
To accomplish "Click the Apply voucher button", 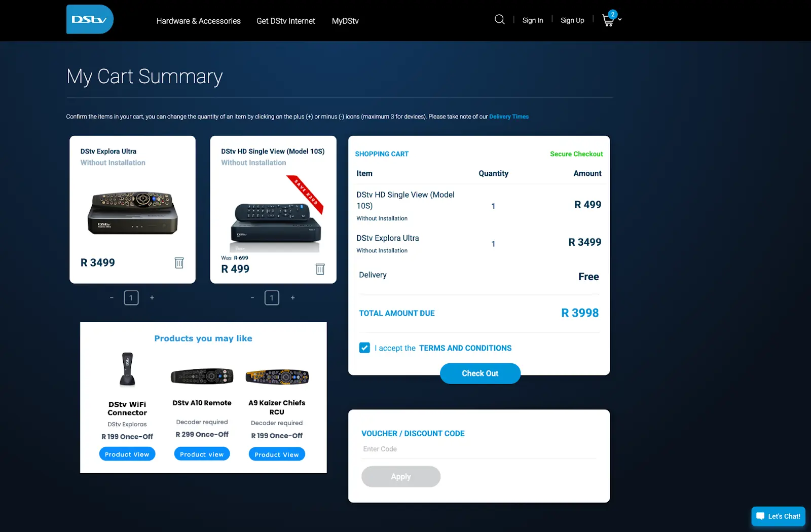I will point(400,476).
